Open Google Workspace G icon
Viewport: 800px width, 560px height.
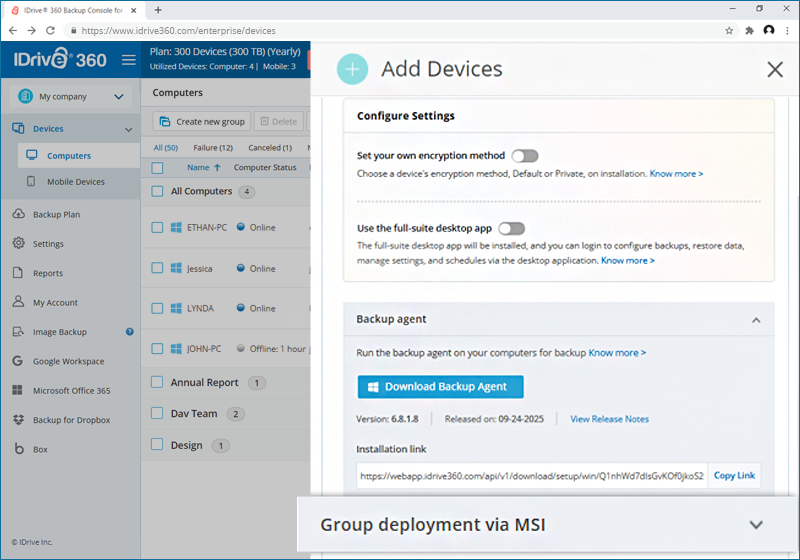pyautogui.click(x=17, y=361)
